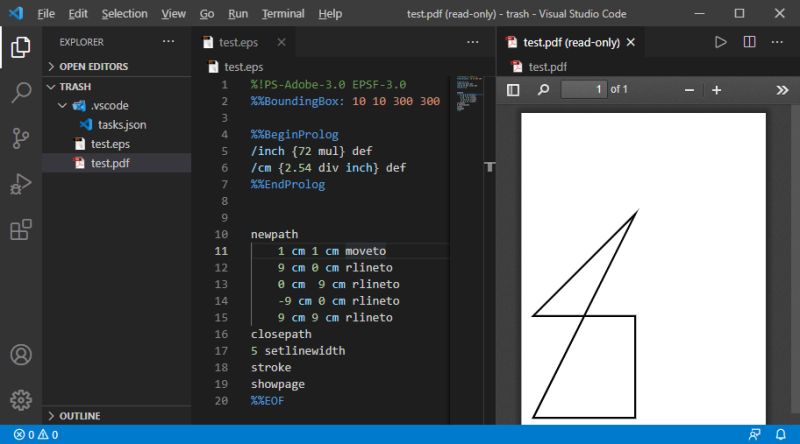Open more actions for test.eps editor group
Viewport: 800px width, 444px height.
473,42
